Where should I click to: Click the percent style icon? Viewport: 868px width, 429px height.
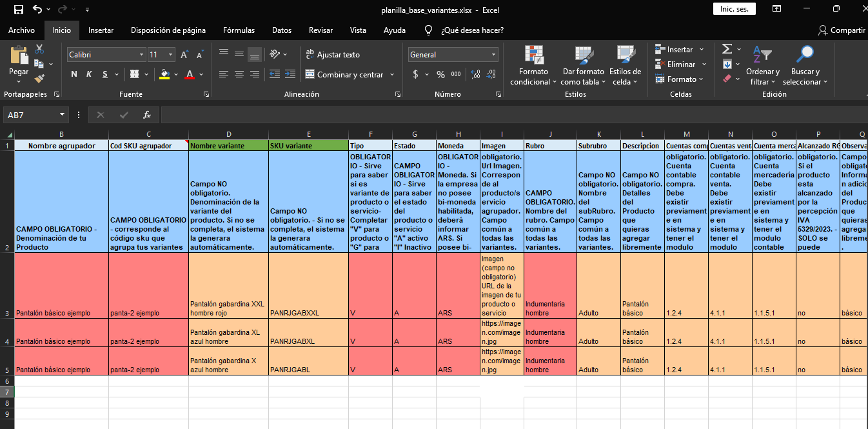[x=440, y=74]
